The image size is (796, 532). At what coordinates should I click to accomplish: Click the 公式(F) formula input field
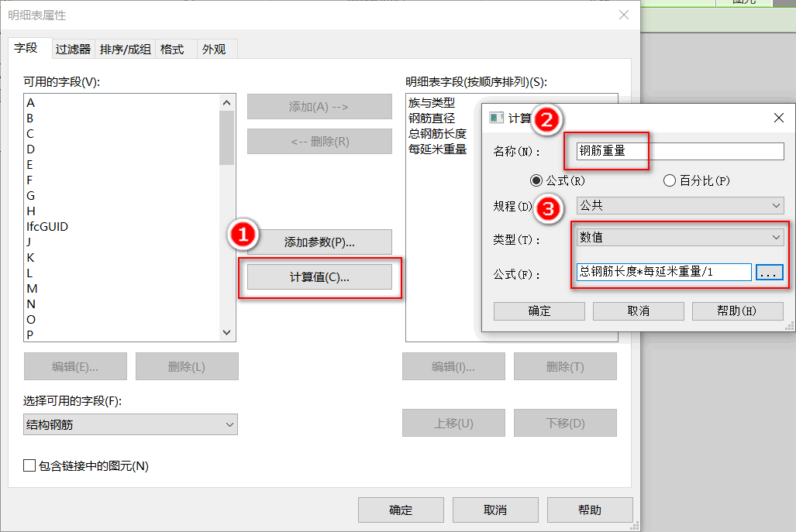664,272
